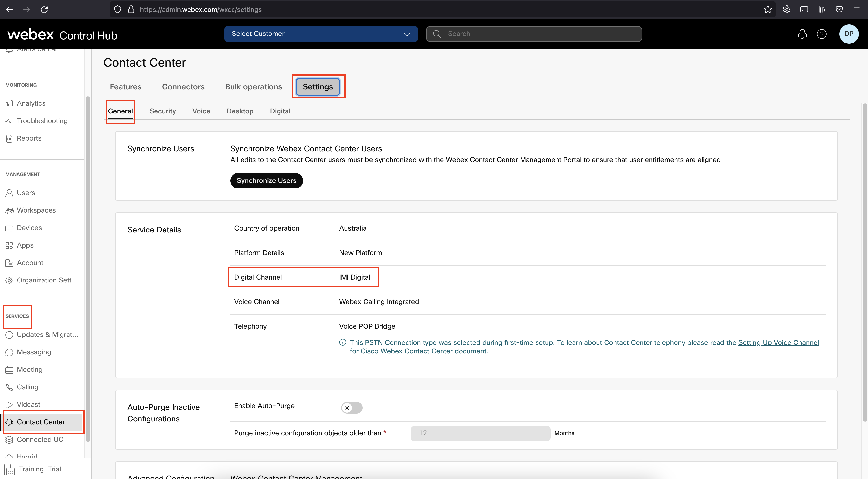The image size is (868, 479).
Task: Bookmark this page using the star icon
Action: tap(768, 9)
